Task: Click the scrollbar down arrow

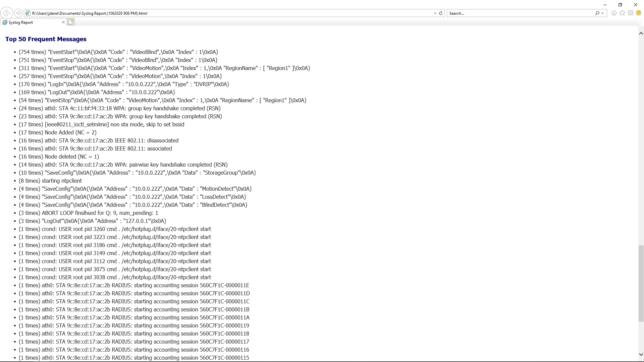Action: tap(641, 354)
